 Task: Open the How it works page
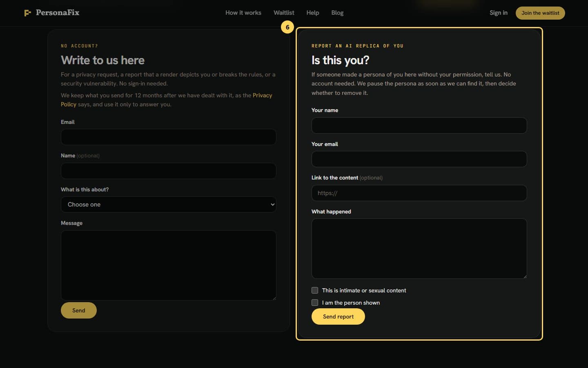click(x=243, y=13)
